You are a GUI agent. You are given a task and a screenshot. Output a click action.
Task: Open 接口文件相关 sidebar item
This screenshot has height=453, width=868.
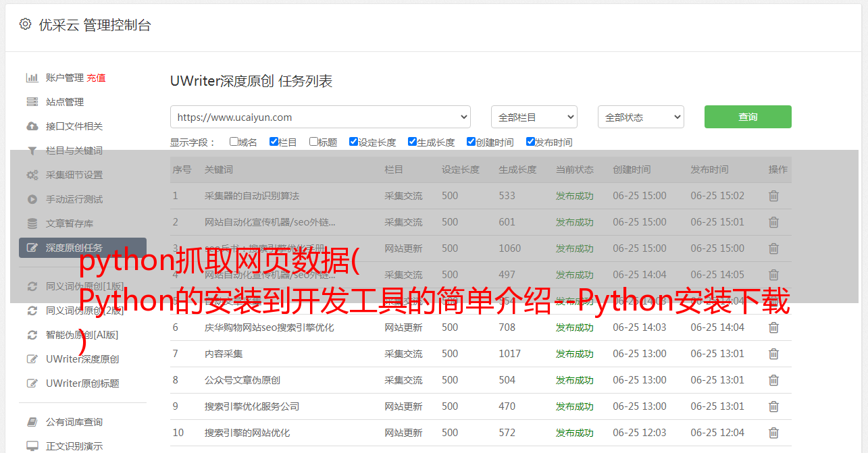pos(74,126)
